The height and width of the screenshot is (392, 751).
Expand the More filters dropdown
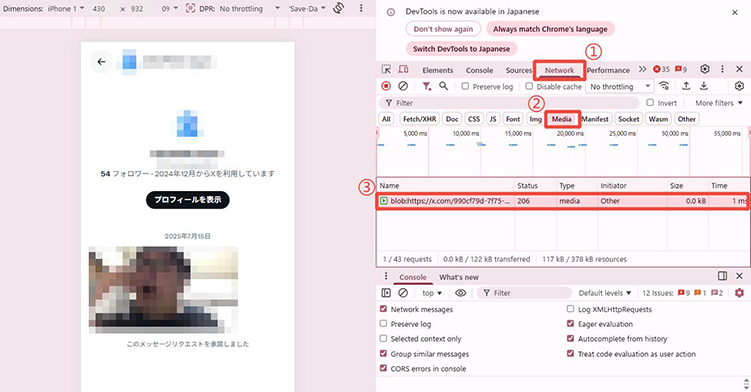tap(719, 103)
